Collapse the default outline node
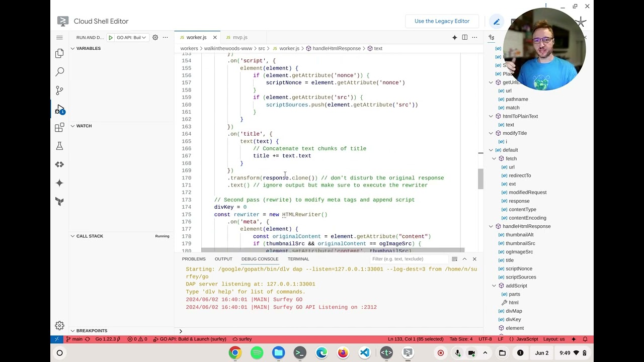The height and width of the screenshot is (362, 644). (492, 150)
